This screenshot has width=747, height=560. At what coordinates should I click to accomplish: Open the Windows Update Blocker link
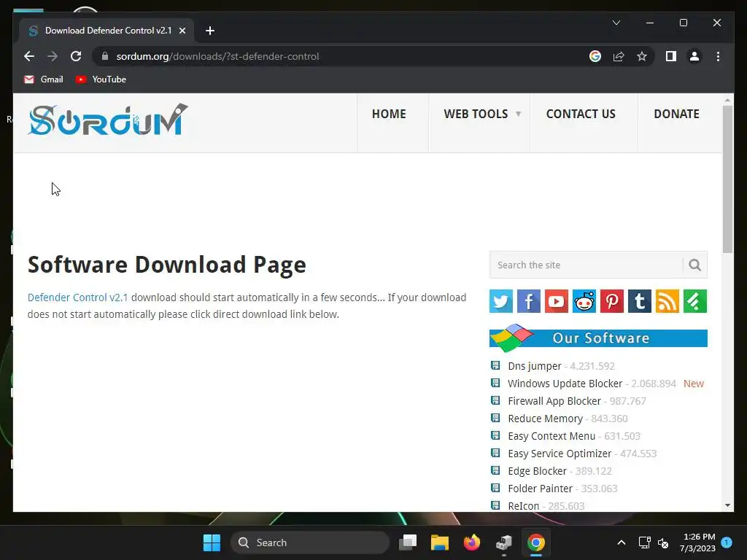(x=565, y=384)
